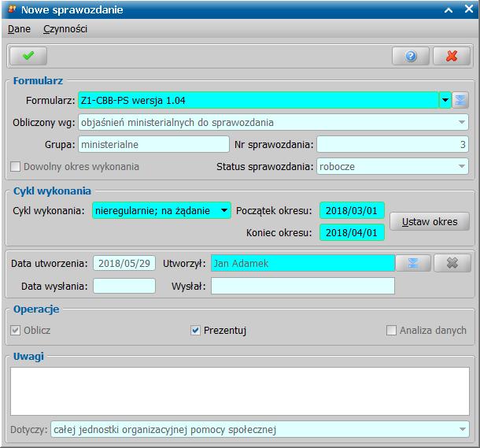Viewport: 480px width, 448px height.
Task: Click the Nr sprawozdania field
Action: click(393, 144)
